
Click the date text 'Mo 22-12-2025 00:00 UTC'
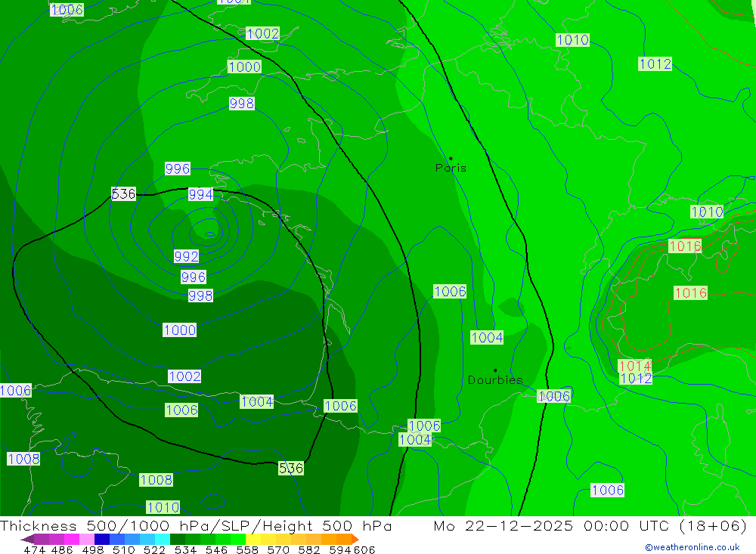[x=553, y=526]
